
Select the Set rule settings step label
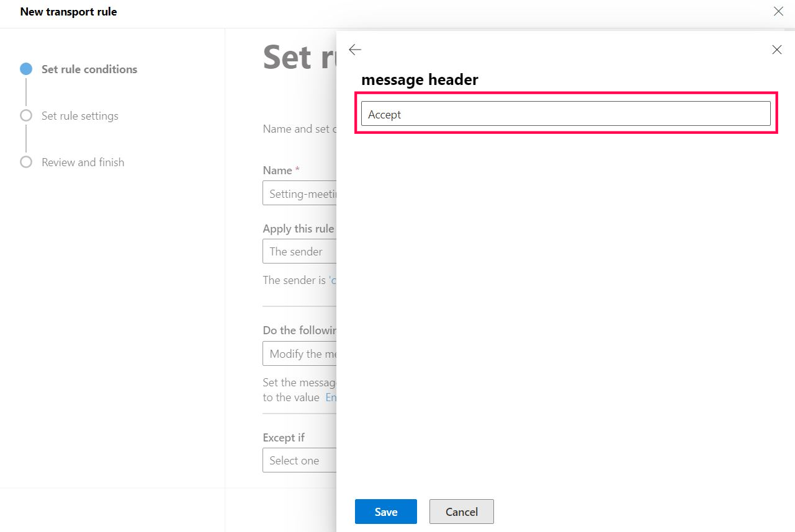point(79,116)
